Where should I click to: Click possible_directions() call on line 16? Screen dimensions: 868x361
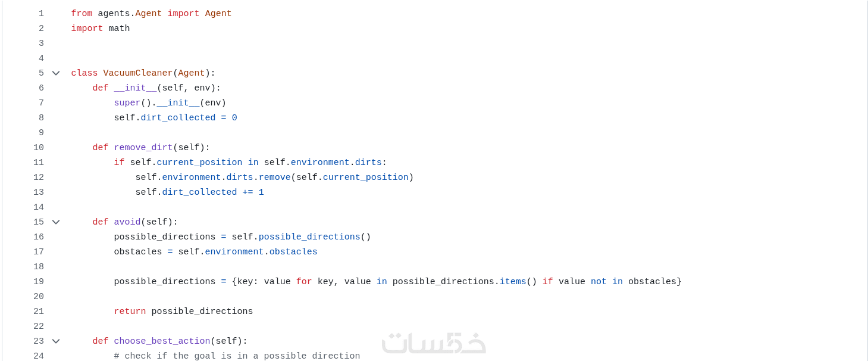309,237
